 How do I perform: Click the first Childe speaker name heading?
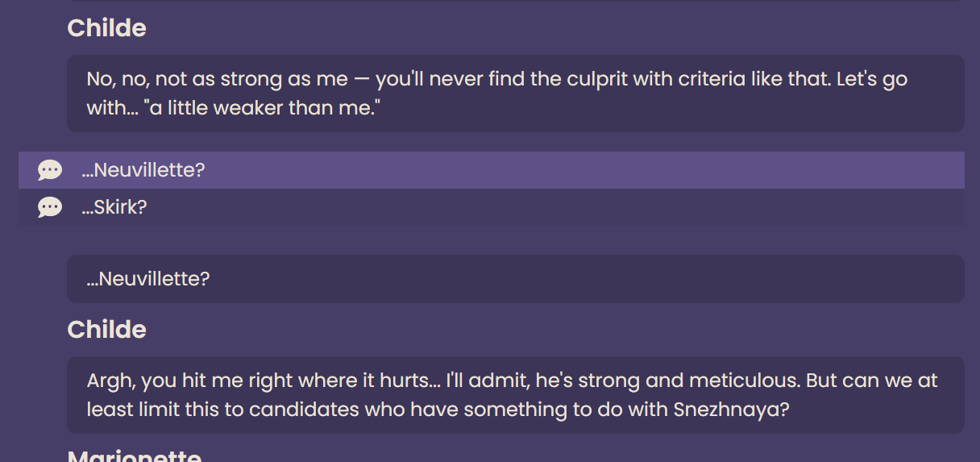[107, 28]
